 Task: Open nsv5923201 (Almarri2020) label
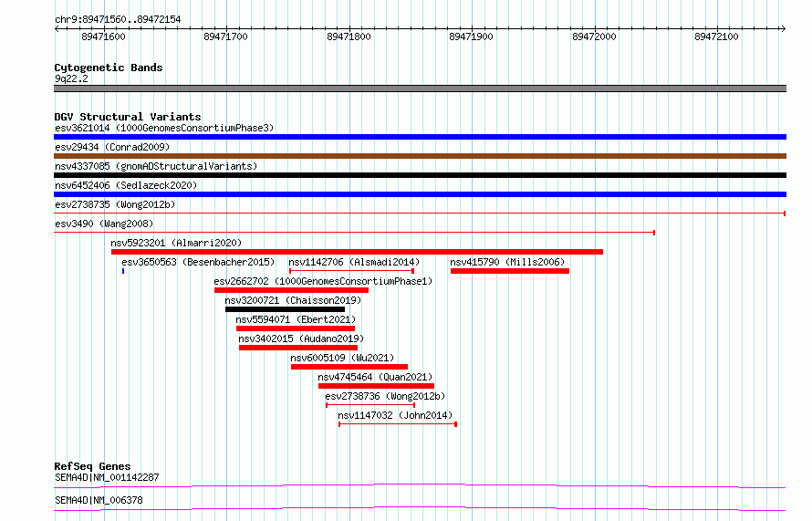tap(176, 243)
